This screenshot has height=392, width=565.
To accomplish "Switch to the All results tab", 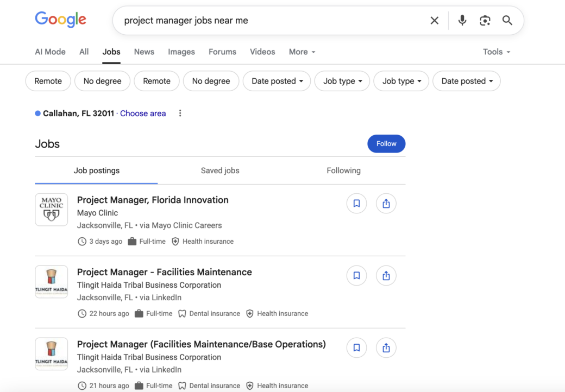I will point(84,52).
